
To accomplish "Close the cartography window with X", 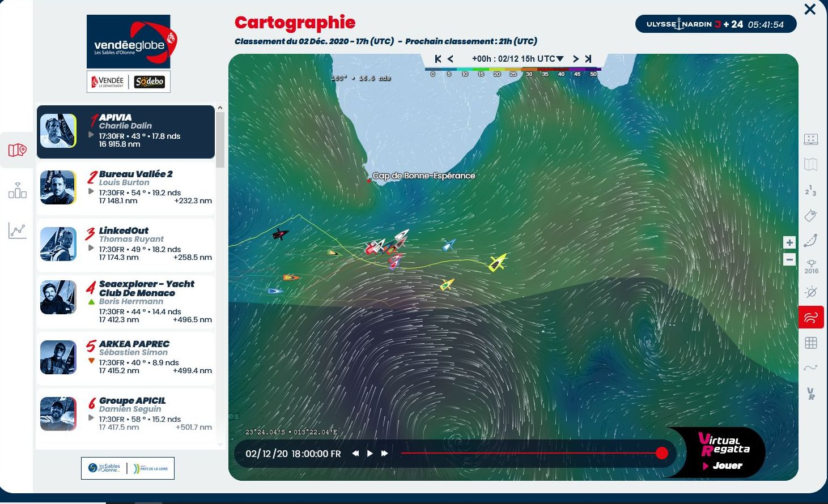I will click(x=810, y=10).
